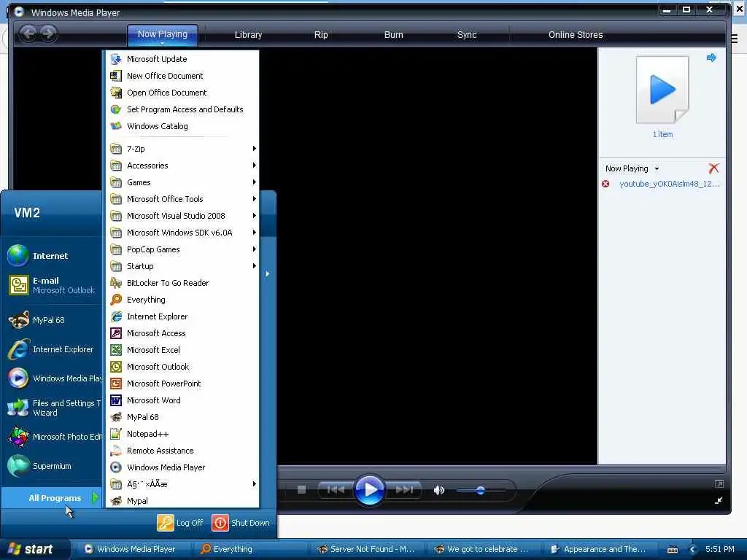Click the Now Playing tab
Screen dimensions: 747x560
click(163, 35)
